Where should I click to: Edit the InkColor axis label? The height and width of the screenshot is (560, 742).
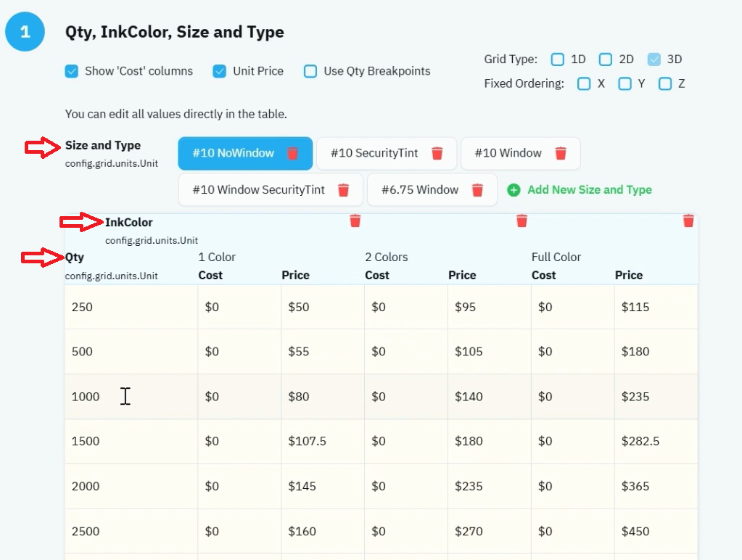pos(128,223)
